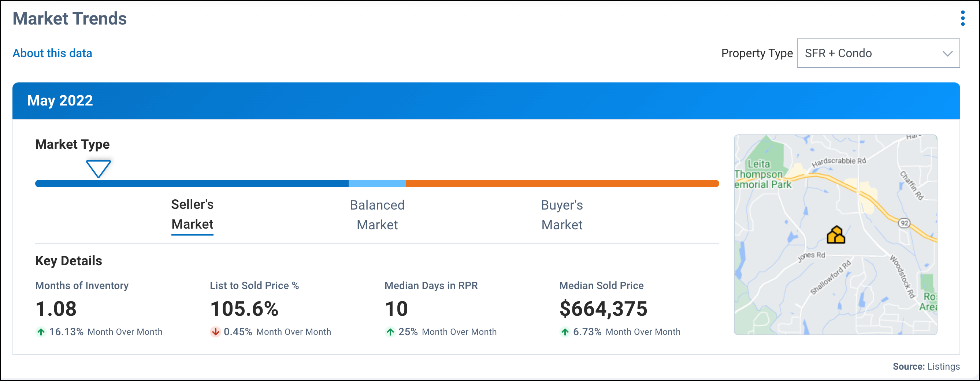The height and width of the screenshot is (381, 980).
Task: Open the About this data link
Action: 52,53
